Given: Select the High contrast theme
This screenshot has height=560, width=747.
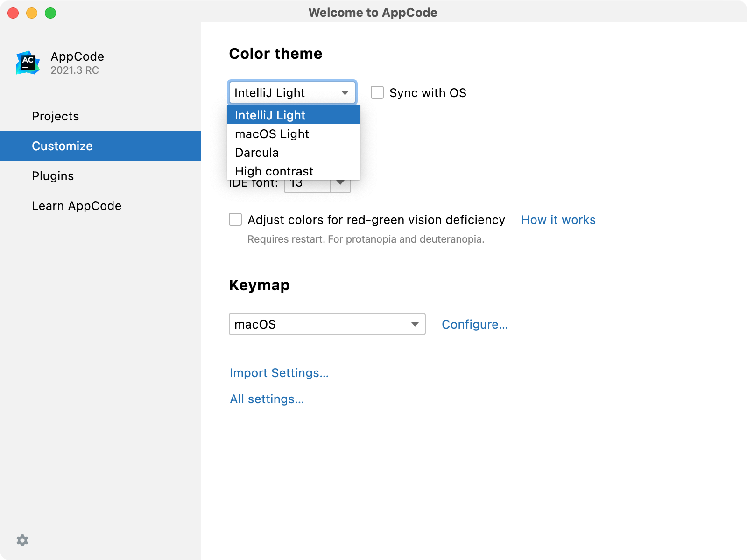Looking at the screenshot, I should tap(274, 171).
